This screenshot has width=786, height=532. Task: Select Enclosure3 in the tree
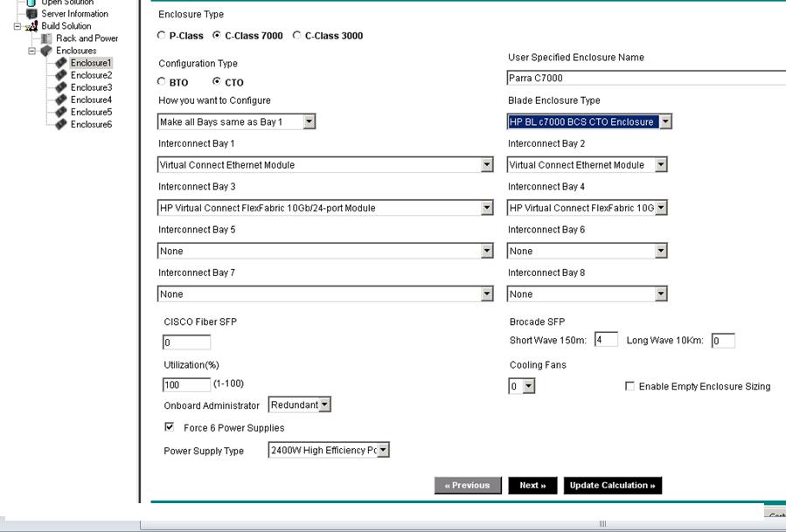point(91,87)
